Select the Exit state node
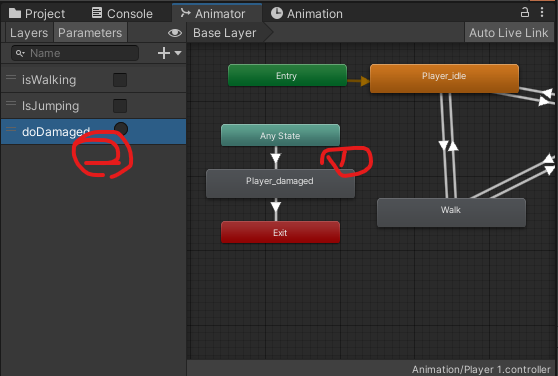Screen dimensions: 558x376 pos(280,232)
